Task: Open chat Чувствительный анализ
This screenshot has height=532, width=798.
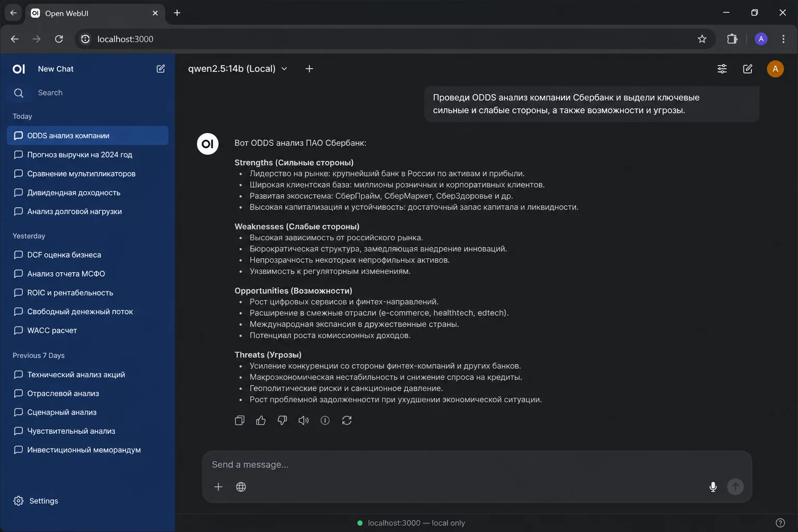Action: (88, 431)
